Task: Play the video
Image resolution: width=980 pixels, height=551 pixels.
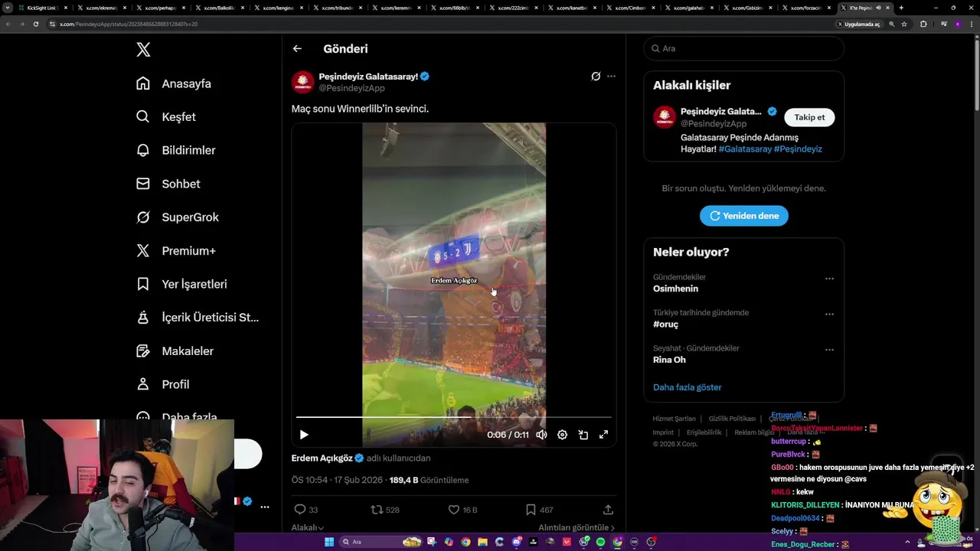Action: (304, 435)
